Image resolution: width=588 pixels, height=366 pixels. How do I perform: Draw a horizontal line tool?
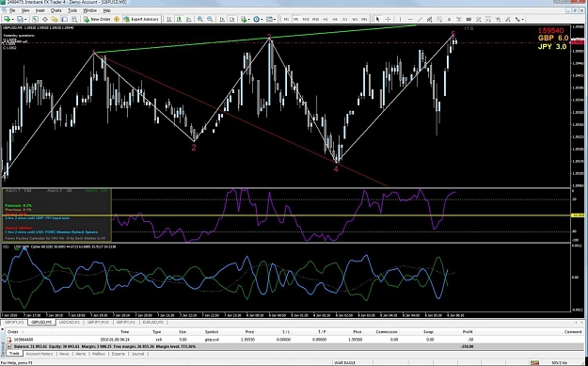click(x=410, y=19)
